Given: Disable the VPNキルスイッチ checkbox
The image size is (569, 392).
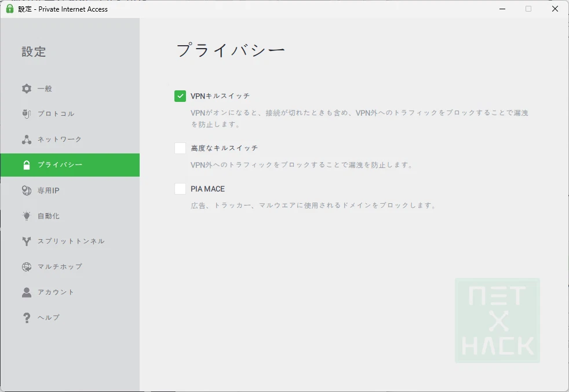Looking at the screenshot, I should click(180, 96).
